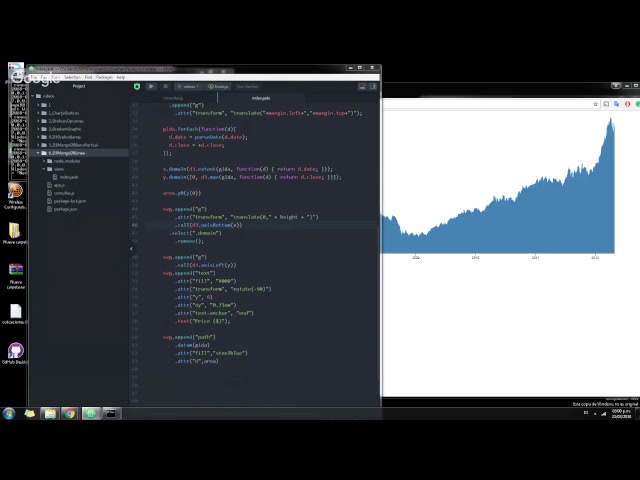
Task: Click the taskbar clock
Action: (x=621, y=414)
